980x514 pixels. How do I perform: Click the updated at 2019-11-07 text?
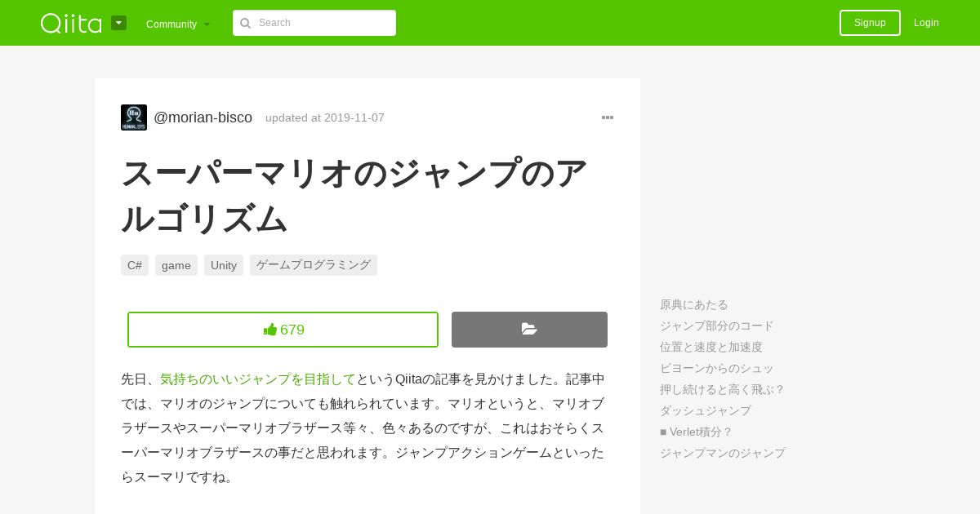click(x=325, y=117)
